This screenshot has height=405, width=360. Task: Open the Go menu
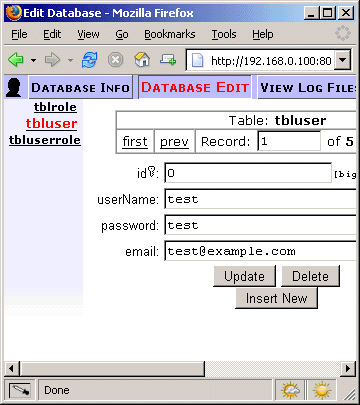point(122,34)
